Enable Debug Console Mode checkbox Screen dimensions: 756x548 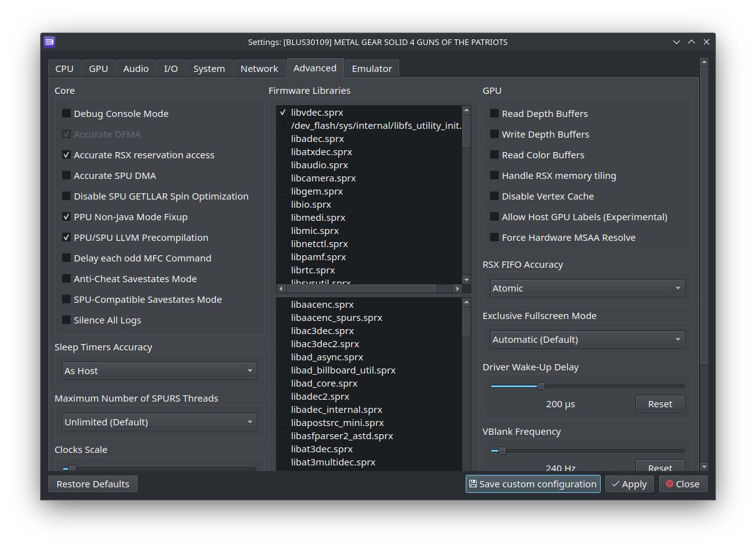pos(66,113)
